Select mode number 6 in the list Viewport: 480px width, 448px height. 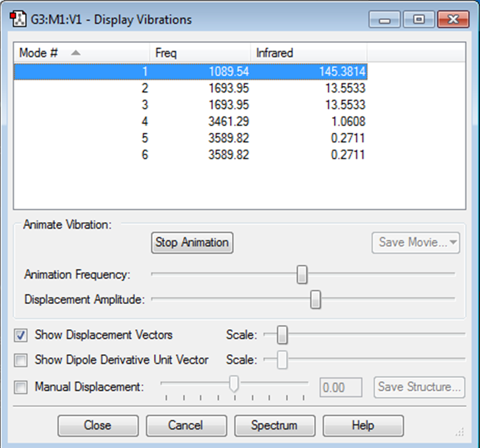190,155
